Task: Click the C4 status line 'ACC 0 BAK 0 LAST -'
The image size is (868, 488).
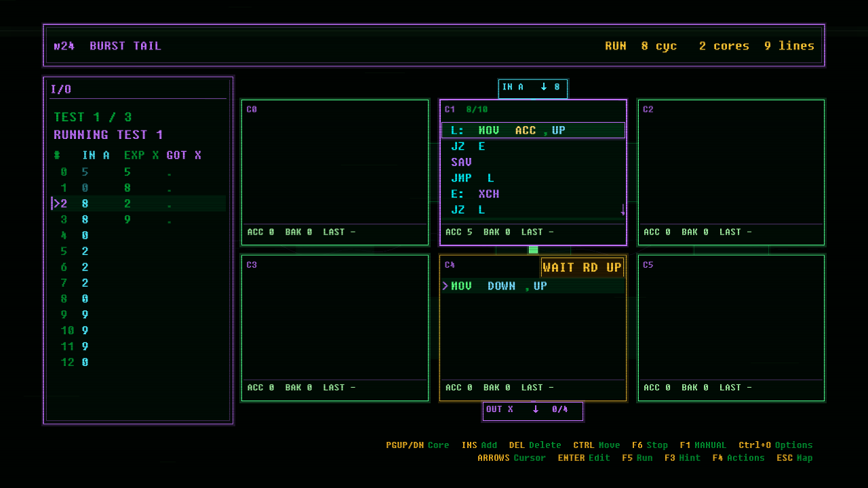Action: click(x=499, y=388)
